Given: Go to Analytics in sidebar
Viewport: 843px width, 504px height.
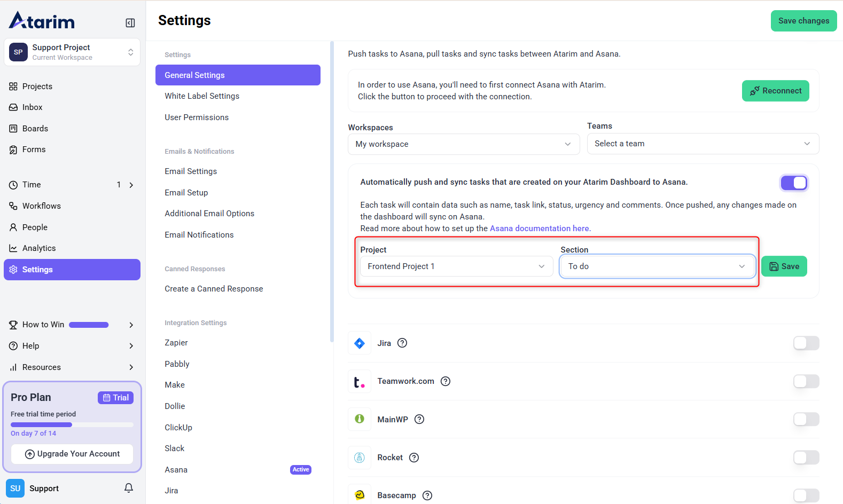Looking at the screenshot, I should click(39, 248).
